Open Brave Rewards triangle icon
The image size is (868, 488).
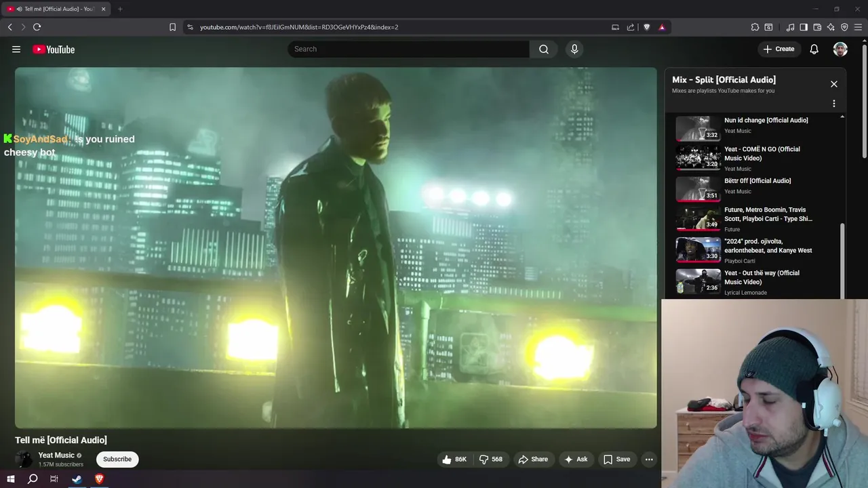[662, 27]
